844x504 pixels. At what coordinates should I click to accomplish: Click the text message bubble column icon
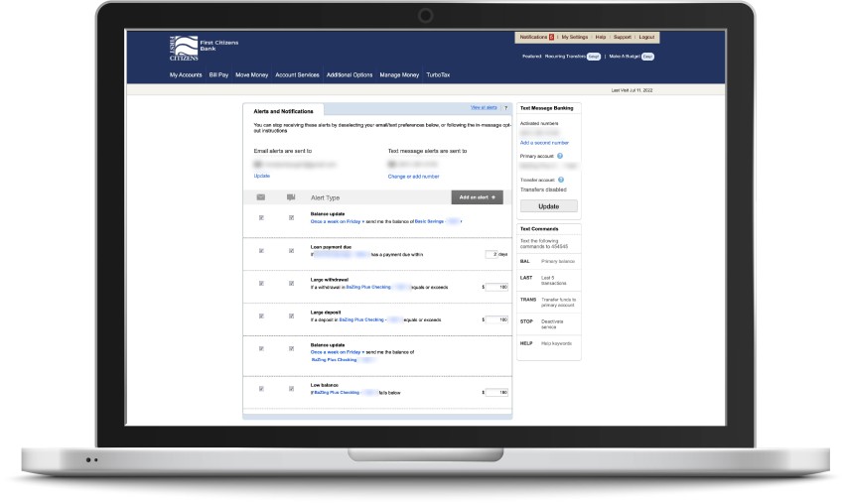coord(291,197)
